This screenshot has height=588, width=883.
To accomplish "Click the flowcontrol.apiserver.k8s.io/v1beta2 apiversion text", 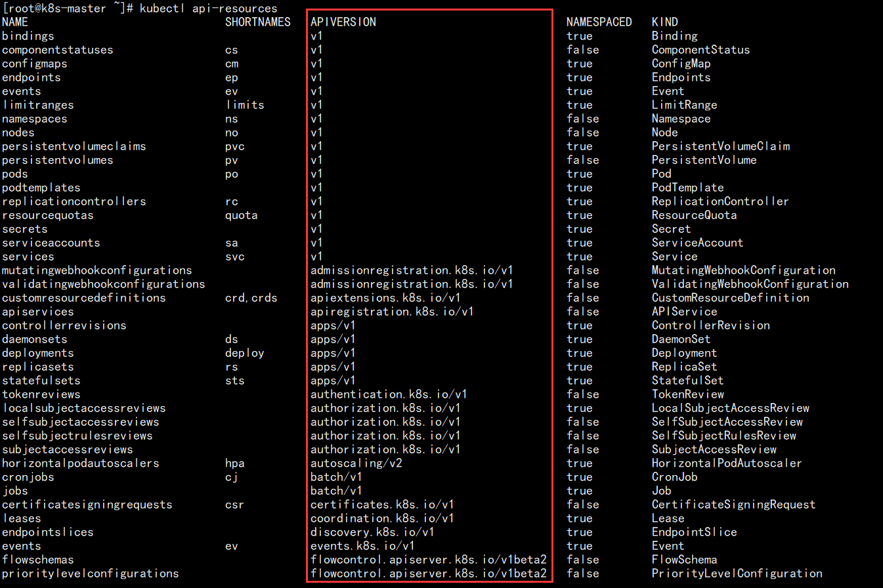I will tap(427, 559).
